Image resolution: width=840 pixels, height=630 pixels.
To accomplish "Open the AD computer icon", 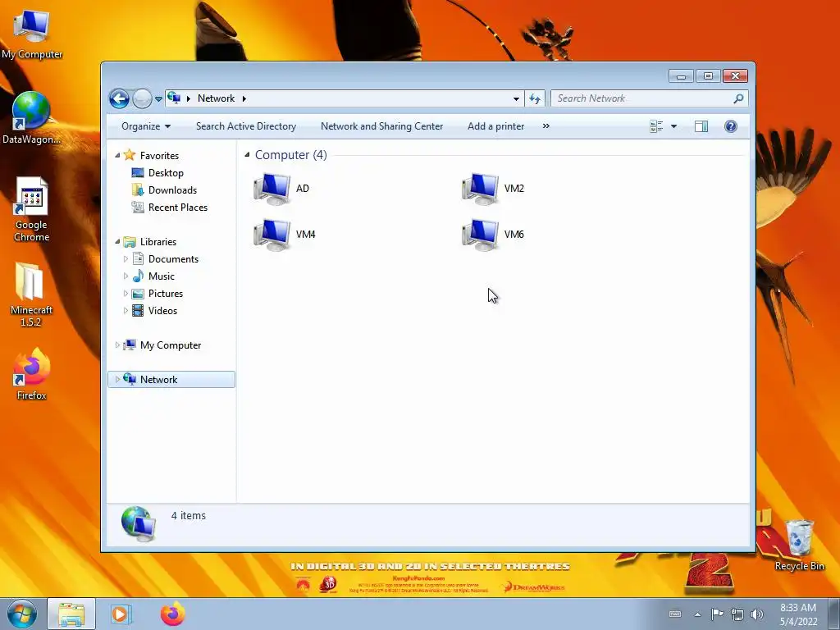I will coord(272,189).
